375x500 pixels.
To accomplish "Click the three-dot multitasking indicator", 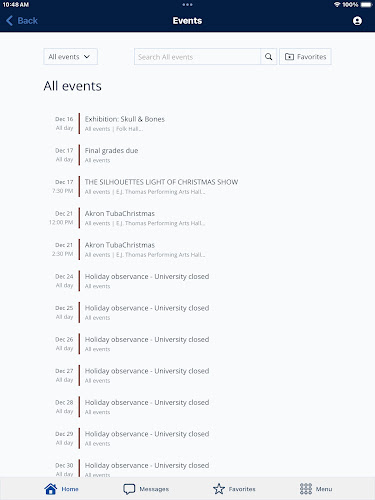I will coord(187,5).
